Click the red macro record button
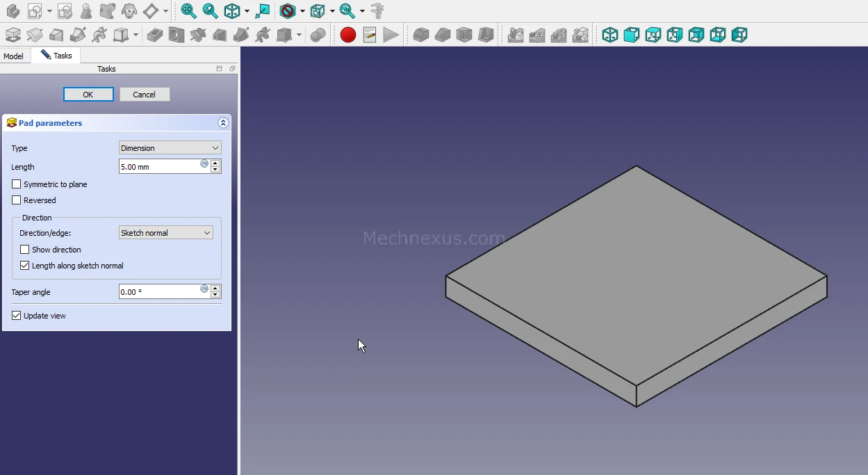Viewport: 868px width, 475px height. pyautogui.click(x=348, y=35)
